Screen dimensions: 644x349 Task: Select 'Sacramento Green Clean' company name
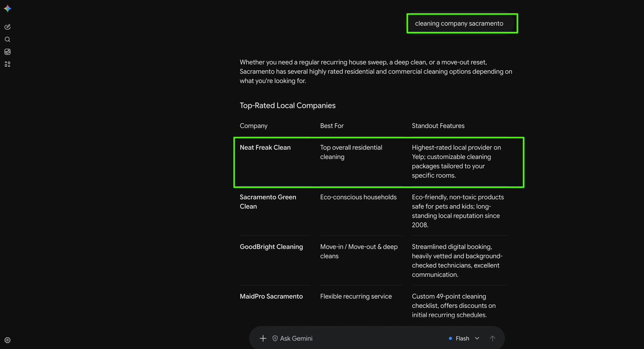[x=268, y=202]
